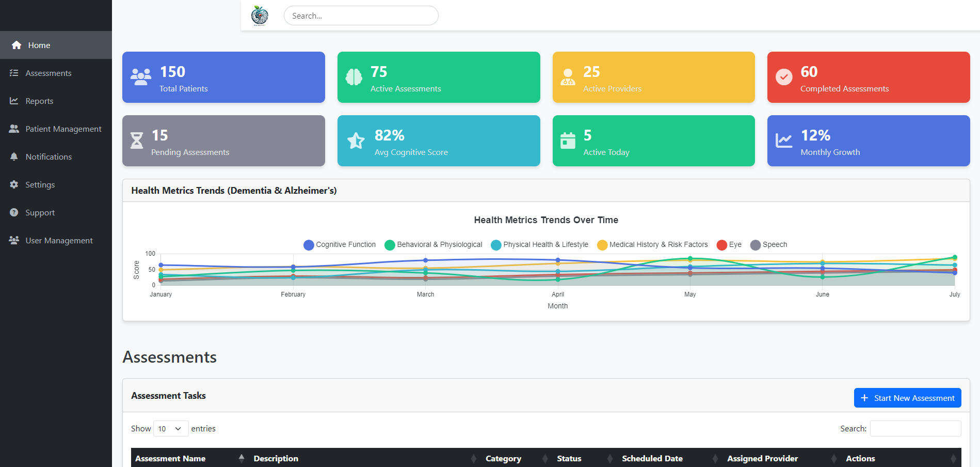Click the plus icon in Start New Assessment
This screenshot has height=467, width=980.
pos(864,398)
